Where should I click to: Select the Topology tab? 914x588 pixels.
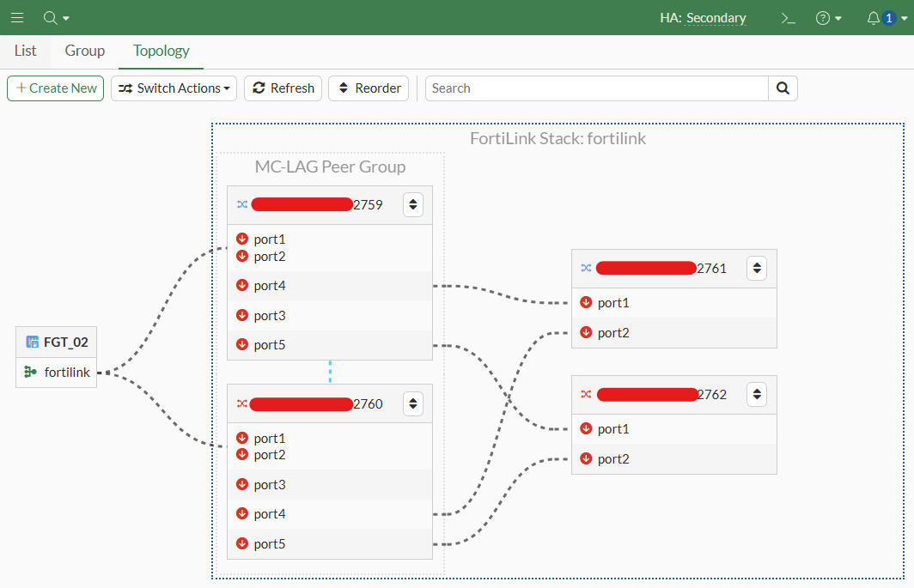pos(161,51)
